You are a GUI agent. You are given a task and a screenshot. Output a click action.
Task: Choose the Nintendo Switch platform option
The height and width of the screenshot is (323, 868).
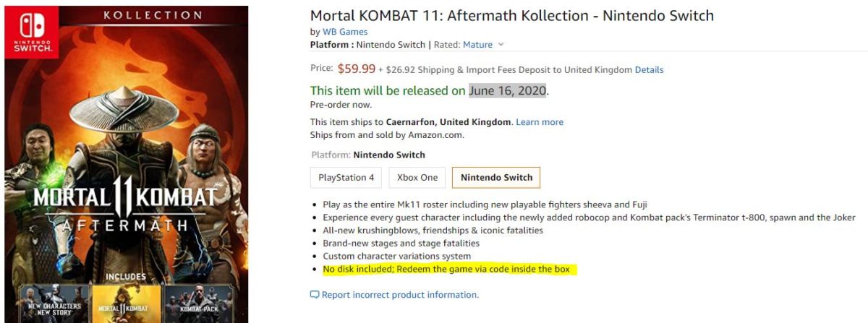(496, 177)
